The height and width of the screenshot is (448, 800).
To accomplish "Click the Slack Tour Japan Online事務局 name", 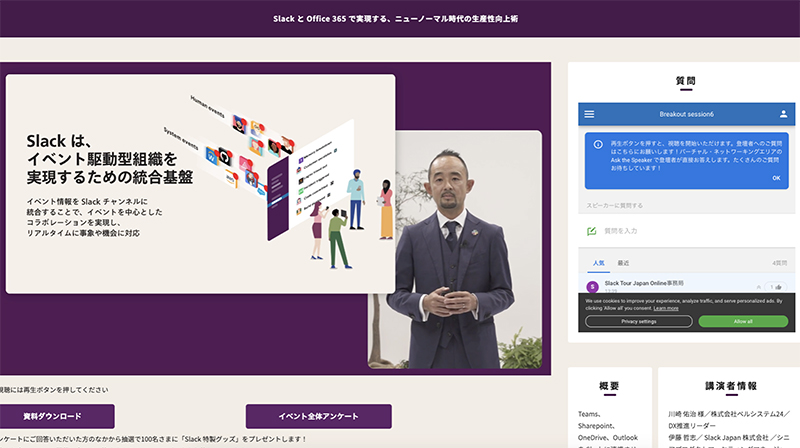I will click(x=644, y=283).
